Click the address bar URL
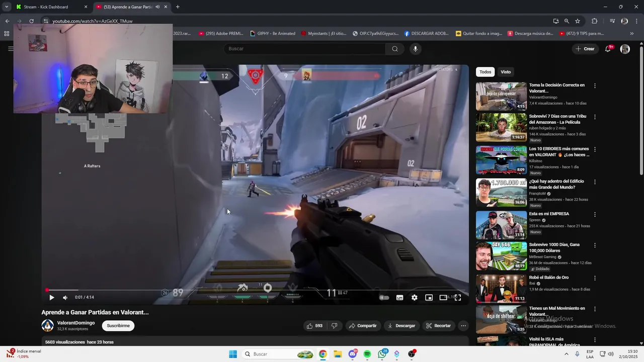 click(93, 21)
